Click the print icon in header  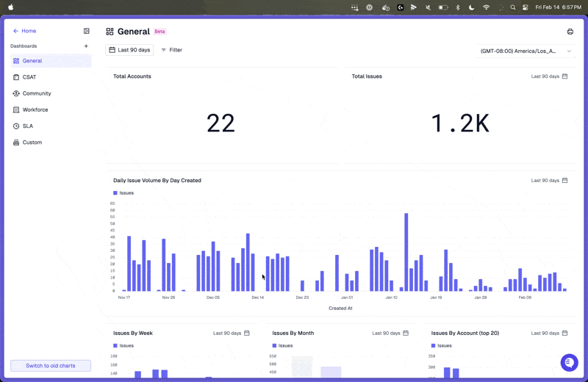click(x=570, y=32)
